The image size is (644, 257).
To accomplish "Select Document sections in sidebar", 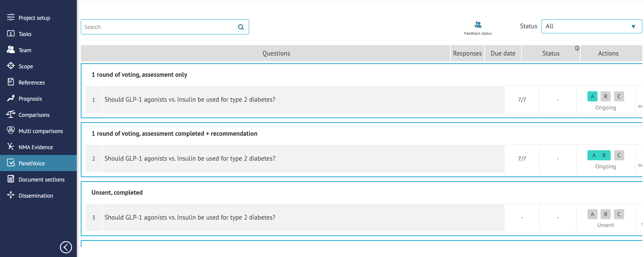I will pos(41,180).
